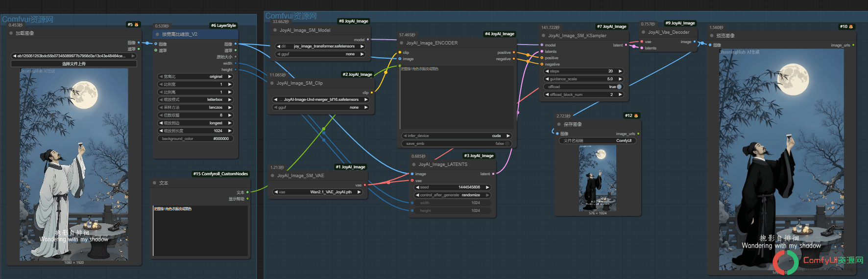Screen dimensions: 868x279
Task: Click the #8 JoyAI_Image badge
Action: 353,21
